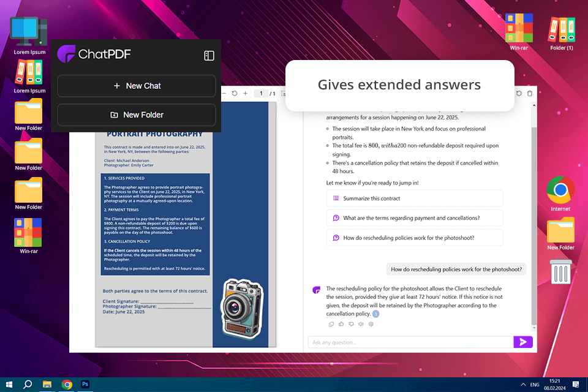Click the 'Ask any question...' input field
This screenshot has width=588, height=392.
click(410, 342)
